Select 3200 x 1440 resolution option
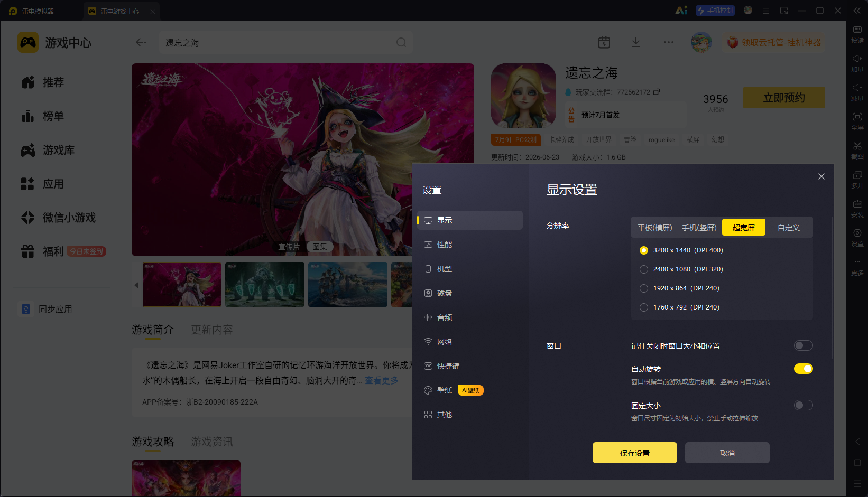 pos(681,250)
